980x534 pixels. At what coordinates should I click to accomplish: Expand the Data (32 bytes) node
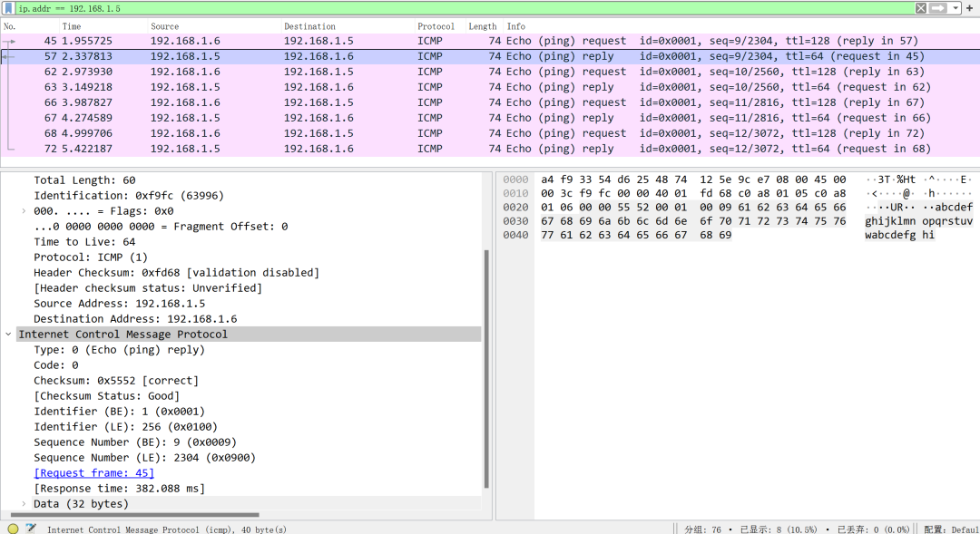(x=24, y=503)
